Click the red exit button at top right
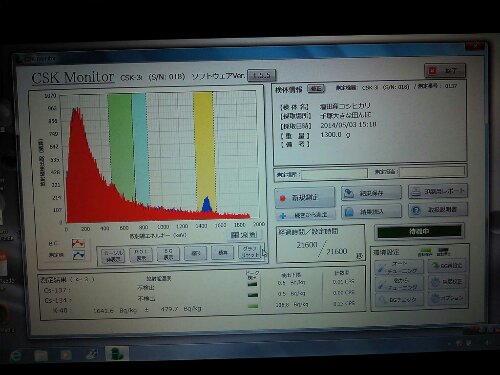The height and width of the screenshot is (375, 500). pyautogui.click(x=445, y=70)
